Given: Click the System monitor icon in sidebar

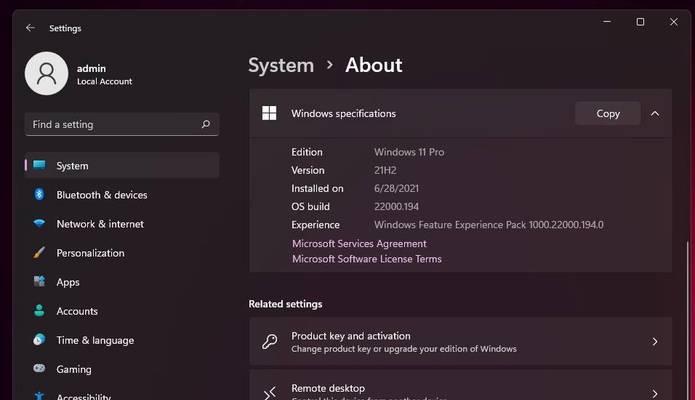Looking at the screenshot, I should point(39,165).
